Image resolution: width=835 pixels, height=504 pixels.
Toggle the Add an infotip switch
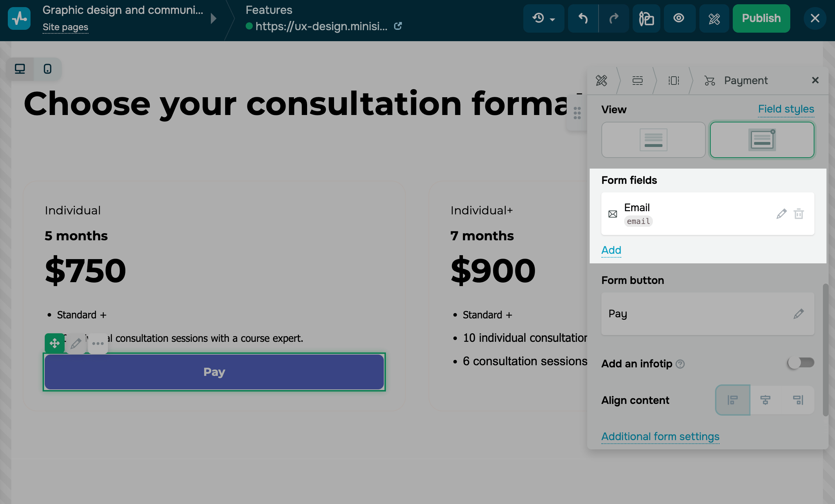point(801,363)
